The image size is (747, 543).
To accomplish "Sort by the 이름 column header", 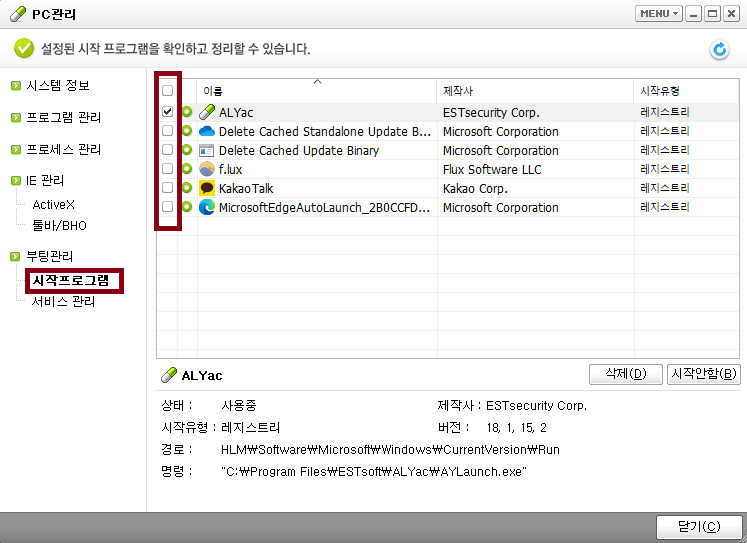I will click(x=317, y=90).
